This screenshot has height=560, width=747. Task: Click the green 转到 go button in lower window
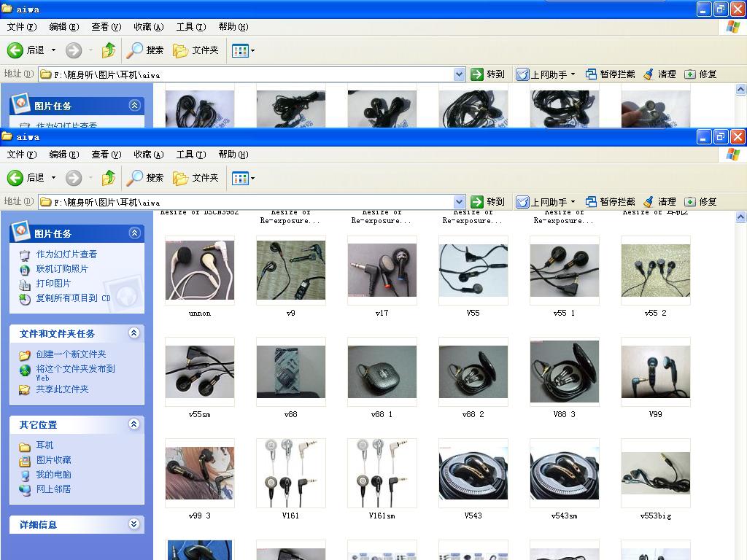coord(487,202)
